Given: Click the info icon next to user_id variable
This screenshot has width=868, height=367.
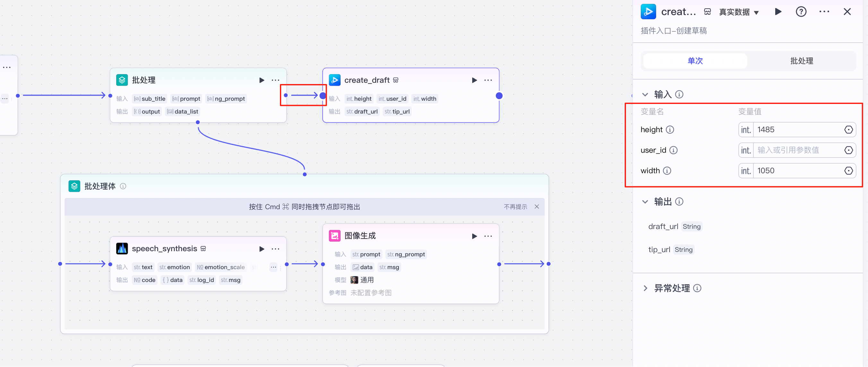Looking at the screenshot, I should tap(674, 150).
